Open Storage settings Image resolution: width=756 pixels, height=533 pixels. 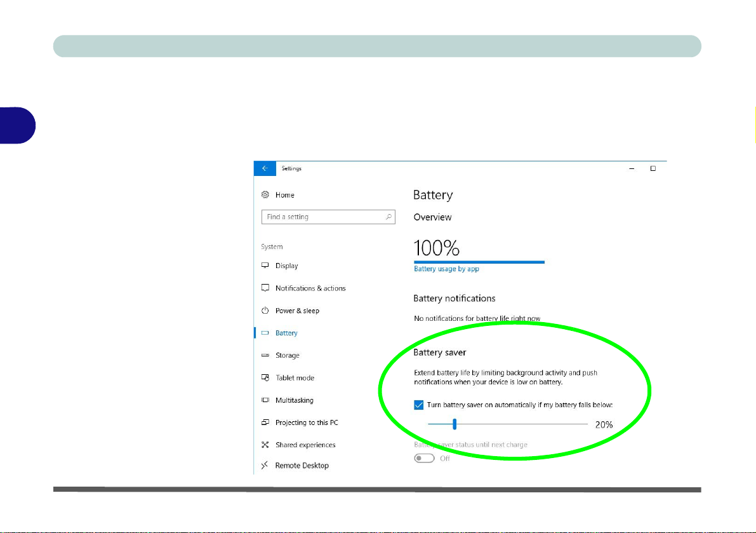288,356
